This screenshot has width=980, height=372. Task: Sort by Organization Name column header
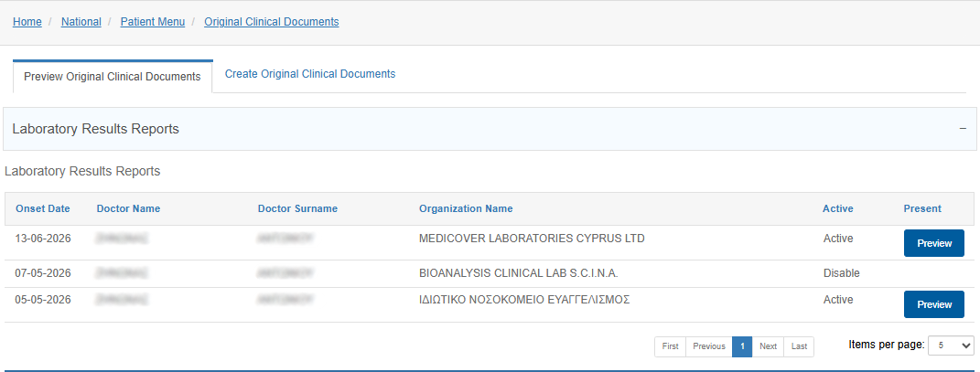point(466,208)
